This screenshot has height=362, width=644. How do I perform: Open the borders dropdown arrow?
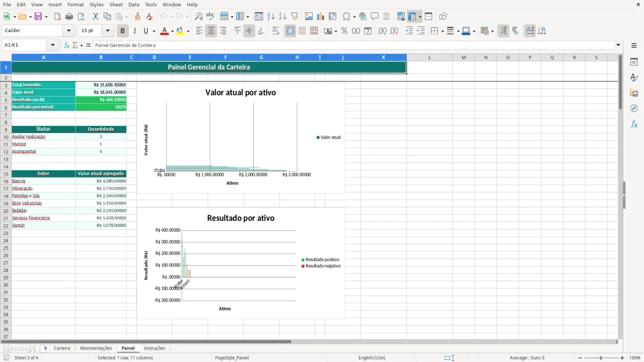pyautogui.click(x=442, y=31)
